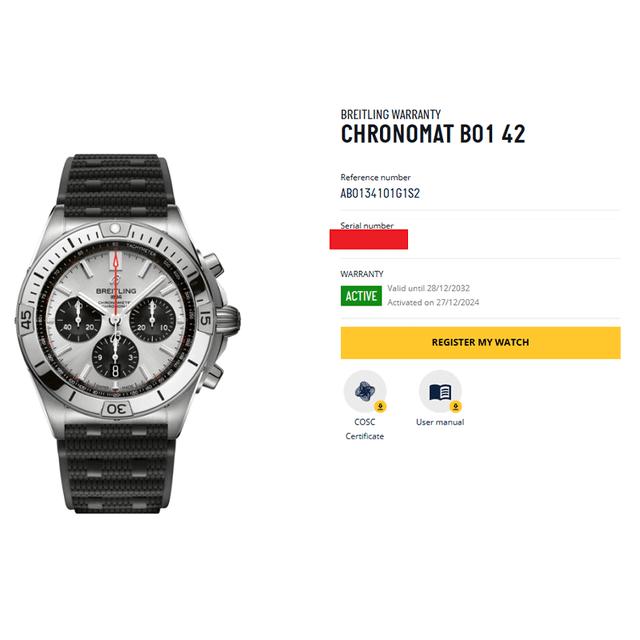640x640 pixels.
Task: Select the User manual text label
Action: [x=440, y=422]
